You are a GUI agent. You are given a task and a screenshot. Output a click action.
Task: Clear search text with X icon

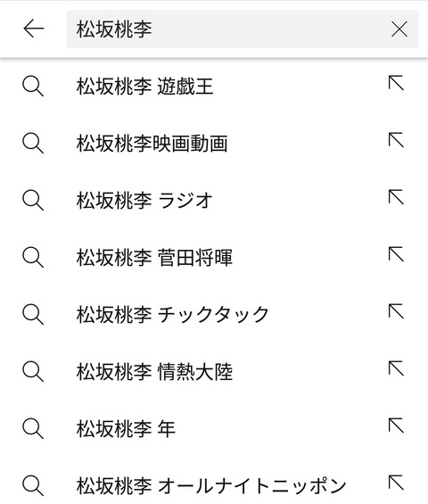pos(399,29)
